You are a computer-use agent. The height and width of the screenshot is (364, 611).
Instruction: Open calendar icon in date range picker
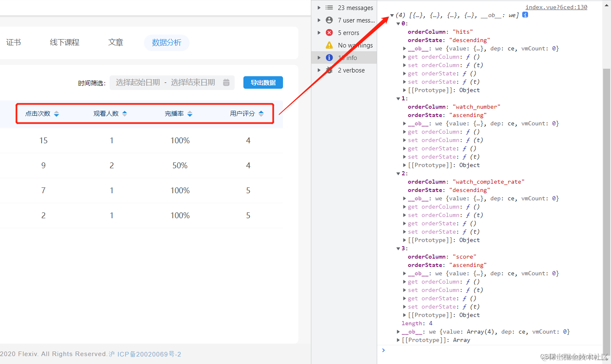(226, 82)
